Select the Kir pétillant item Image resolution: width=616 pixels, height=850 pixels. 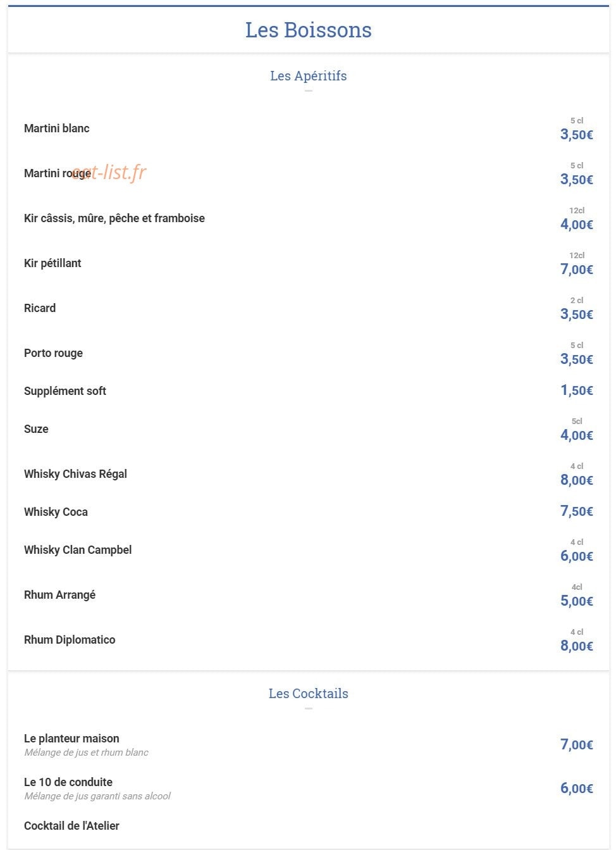(x=52, y=263)
